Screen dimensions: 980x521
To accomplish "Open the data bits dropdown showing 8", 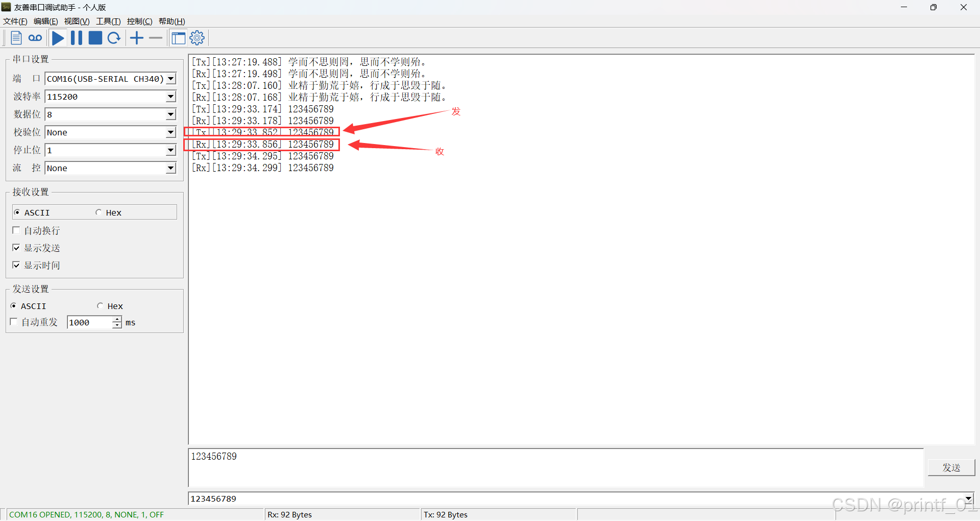I will 171,114.
